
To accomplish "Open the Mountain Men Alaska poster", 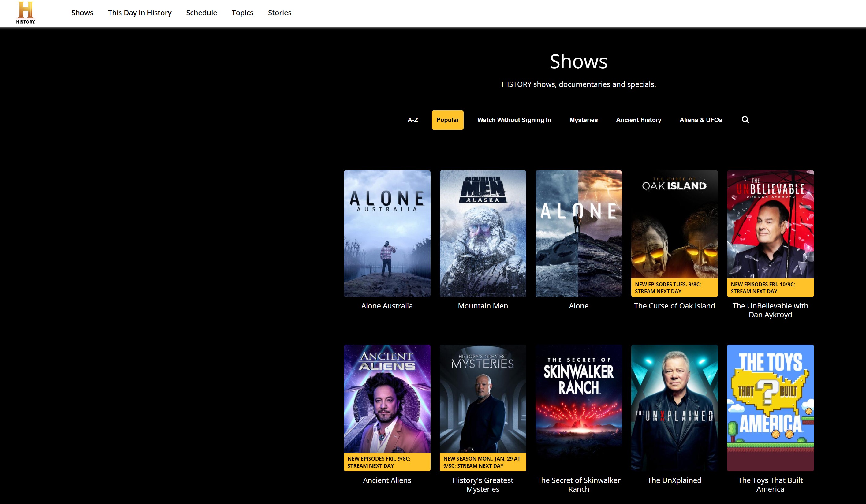I will [x=483, y=233].
